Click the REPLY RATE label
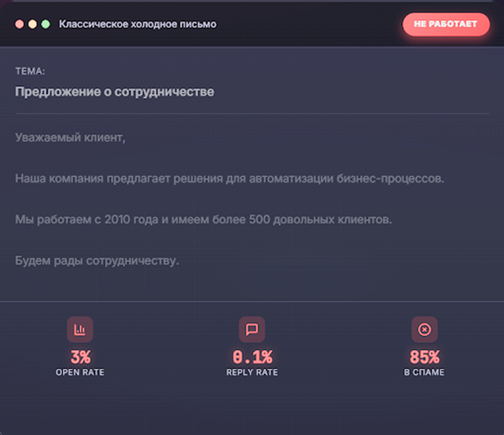 tap(252, 372)
